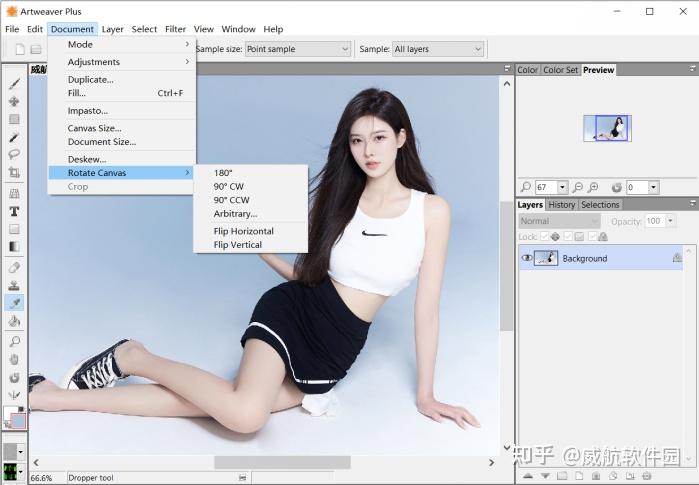This screenshot has height=485, width=699.
Task: Click reset rotation icon in Preview panel
Action: pyautogui.click(x=617, y=187)
